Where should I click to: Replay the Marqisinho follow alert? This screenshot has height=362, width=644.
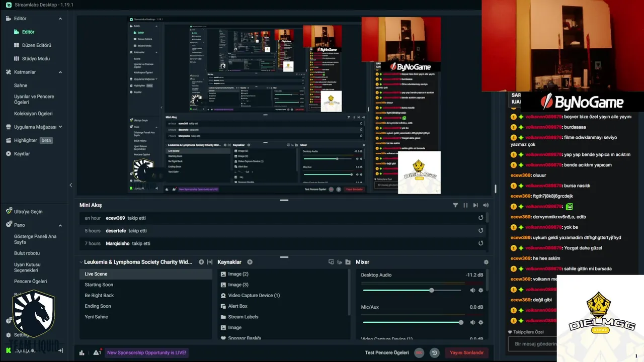click(480, 243)
